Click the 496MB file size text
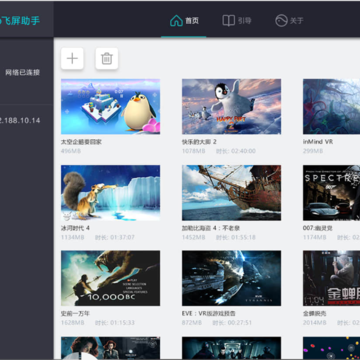Image resolution: width=360 pixels, height=360 pixels. pyautogui.click(x=71, y=151)
